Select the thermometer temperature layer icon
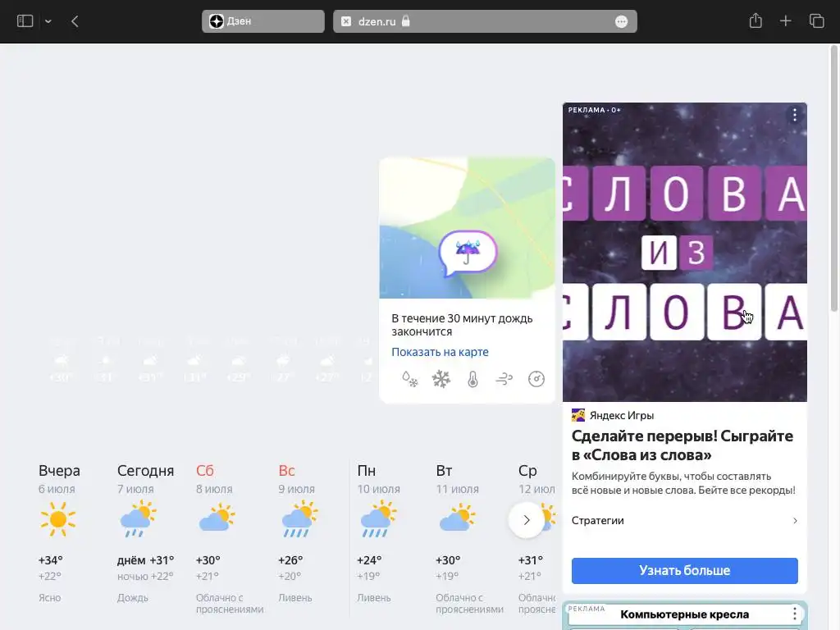 pos(472,379)
